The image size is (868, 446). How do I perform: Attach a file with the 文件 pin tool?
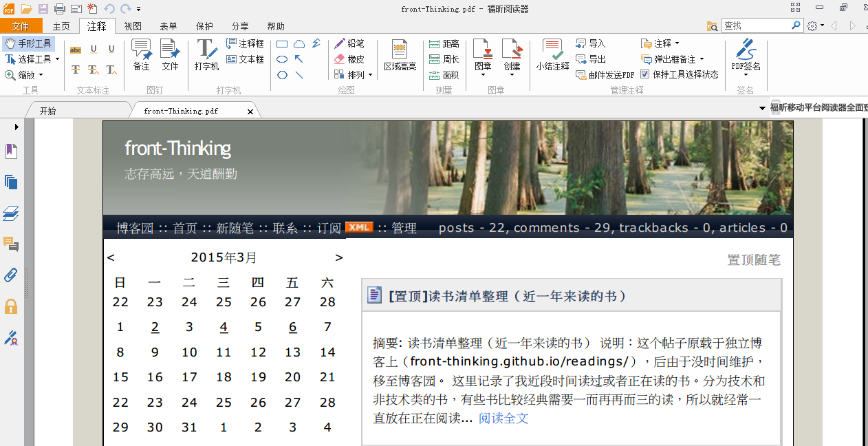170,55
